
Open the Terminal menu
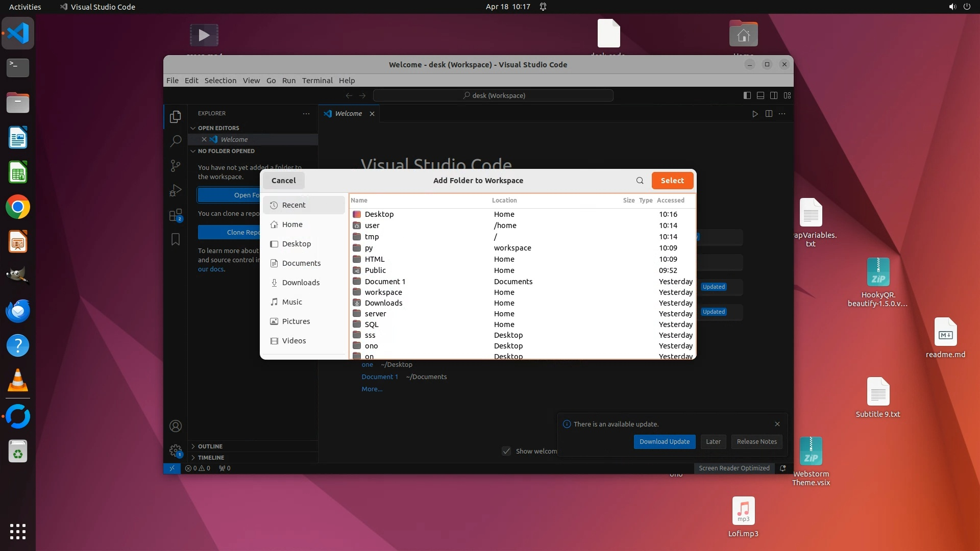coord(317,81)
